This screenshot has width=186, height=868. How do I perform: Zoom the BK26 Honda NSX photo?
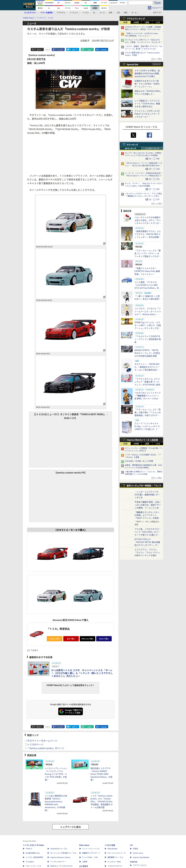(x=104, y=404)
